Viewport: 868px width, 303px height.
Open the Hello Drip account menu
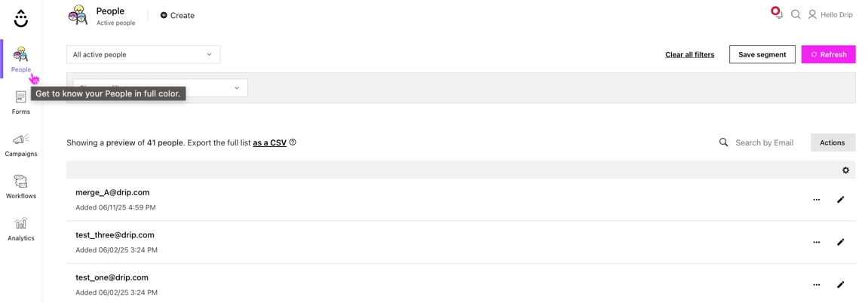point(830,14)
